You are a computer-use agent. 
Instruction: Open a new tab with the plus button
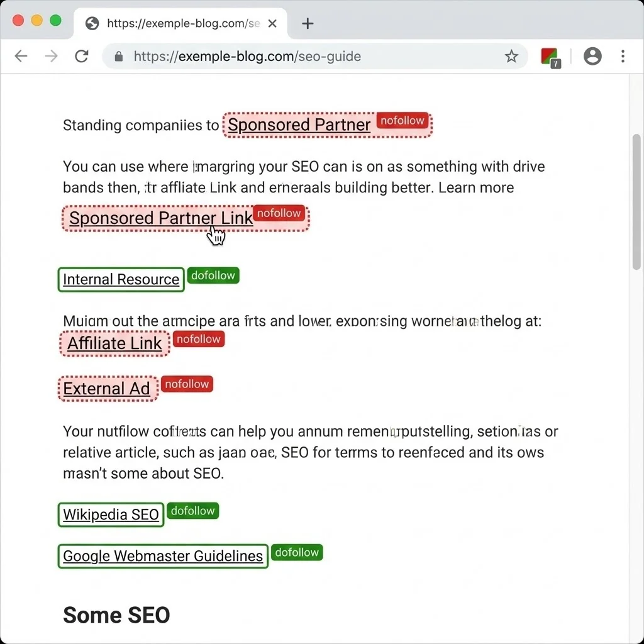(307, 23)
